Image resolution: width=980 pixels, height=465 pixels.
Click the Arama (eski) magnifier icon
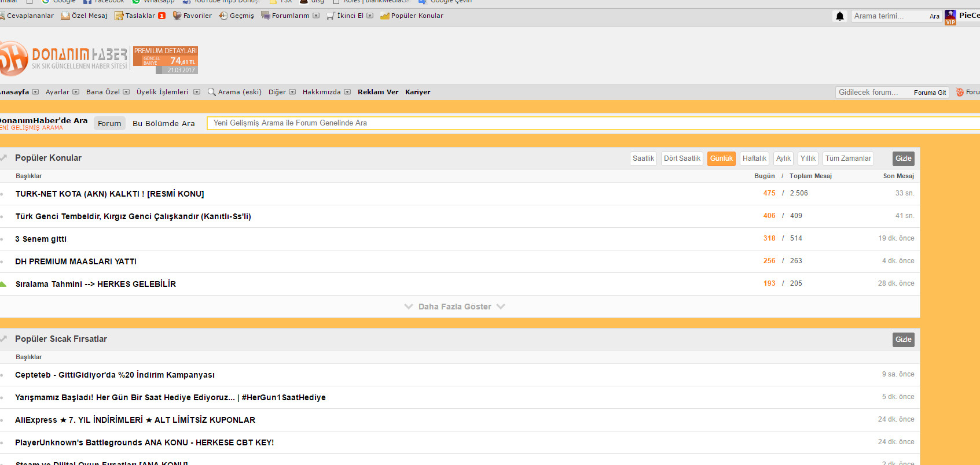(x=212, y=92)
